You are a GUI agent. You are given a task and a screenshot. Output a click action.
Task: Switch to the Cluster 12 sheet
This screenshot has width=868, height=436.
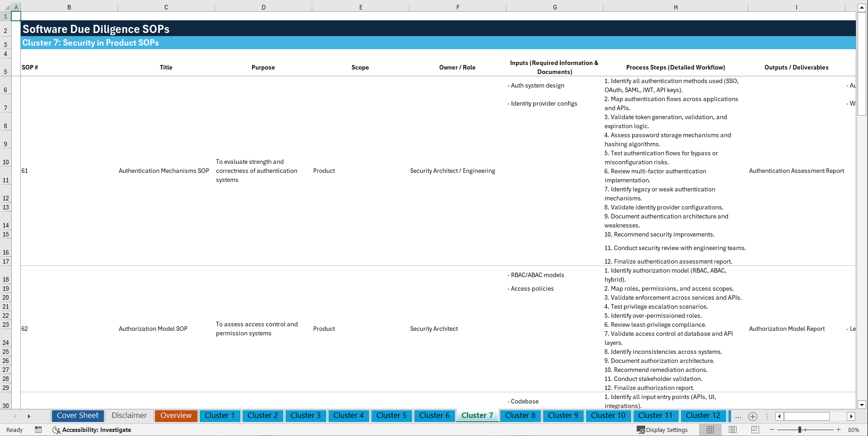click(703, 416)
